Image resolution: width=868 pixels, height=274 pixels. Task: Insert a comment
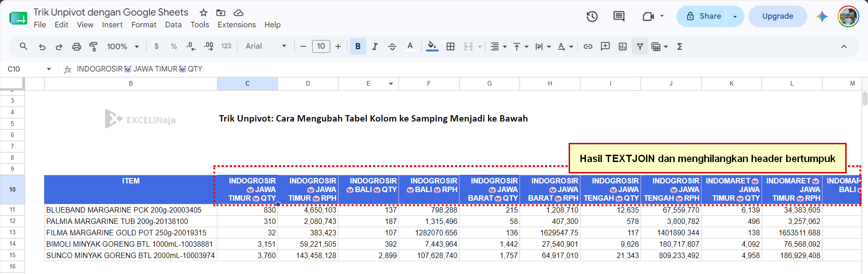click(x=605, y=46)
